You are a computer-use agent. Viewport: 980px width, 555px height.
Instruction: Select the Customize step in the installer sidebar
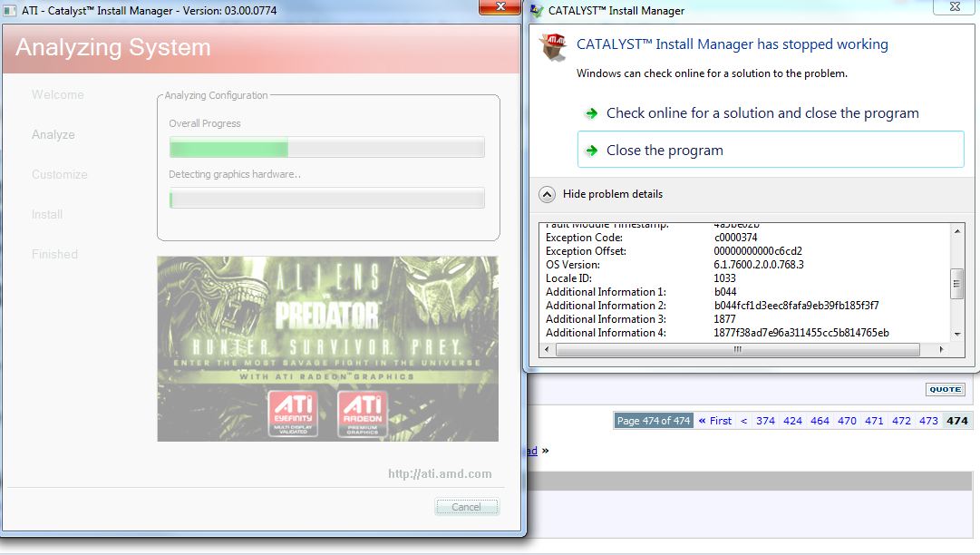click(59, 175)
